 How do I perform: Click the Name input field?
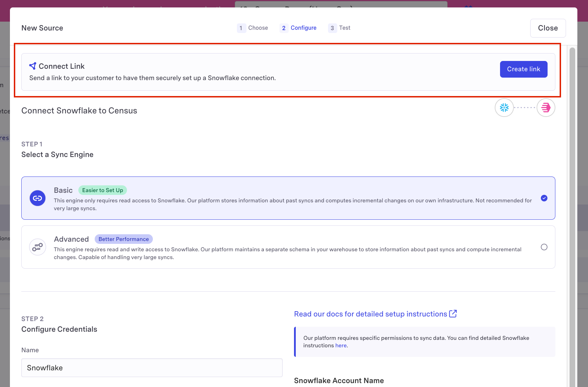pyautogui.click(x=152, y=368)
